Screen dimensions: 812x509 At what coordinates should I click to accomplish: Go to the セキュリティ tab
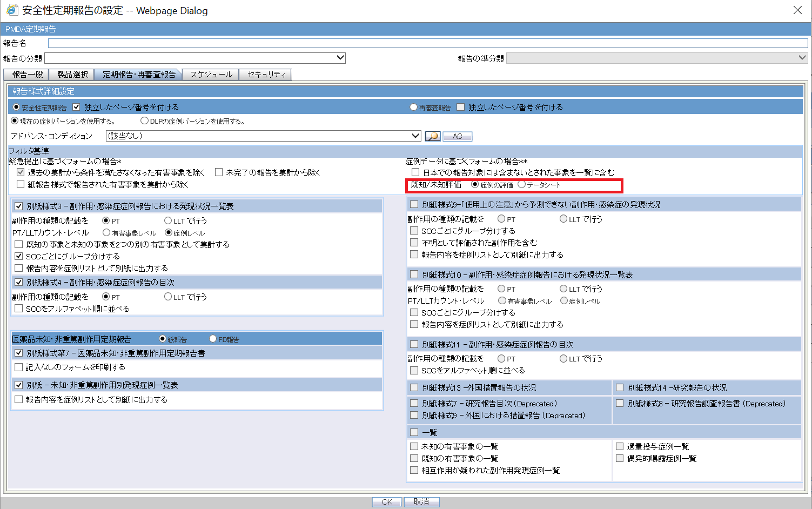266,75
